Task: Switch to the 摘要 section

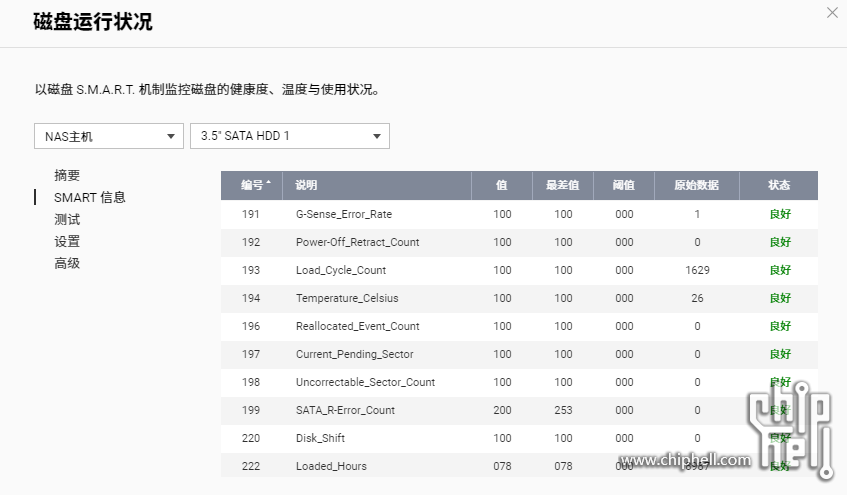Action: point(67,175)
